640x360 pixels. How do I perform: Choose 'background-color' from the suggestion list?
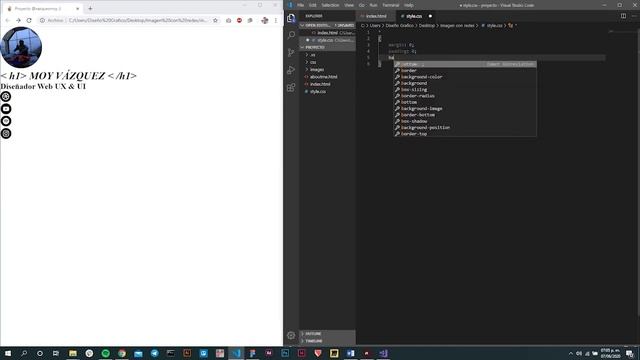coord(465,77)
